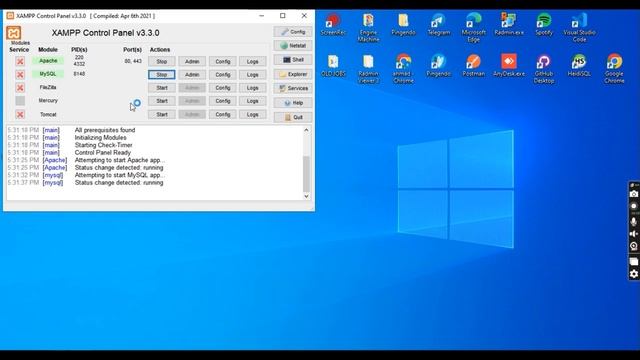This screenshot has height=360, width=640.
Task: Start the Tomcat module
Action: click(x=162, y=114)
